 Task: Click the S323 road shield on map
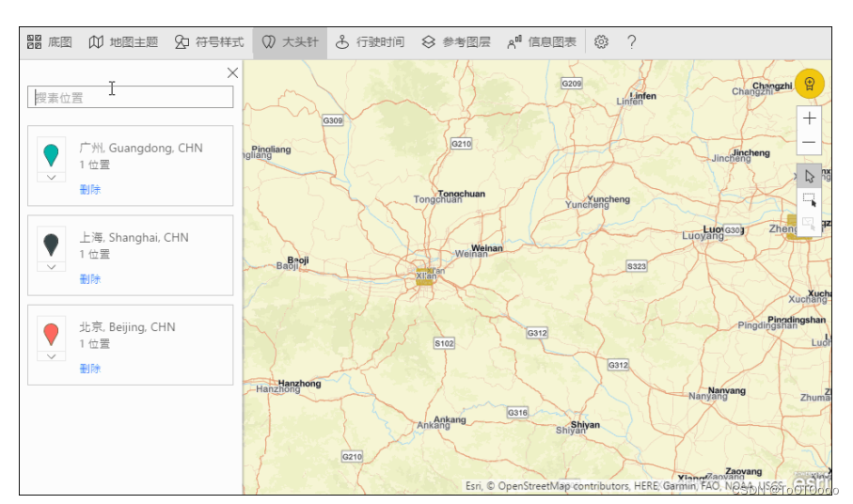click(x=637, y=266)
